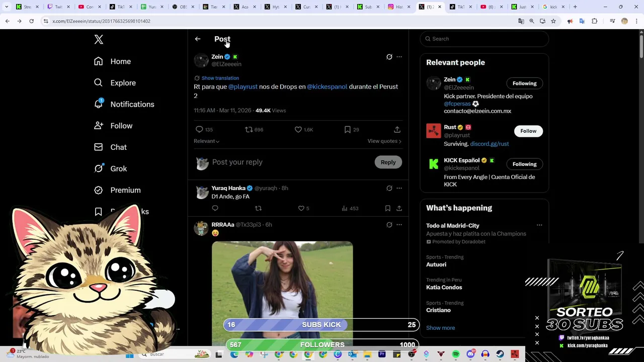Click Zein's avatar on the post
This screenshot has width=644, height=362.
(201, 60)
